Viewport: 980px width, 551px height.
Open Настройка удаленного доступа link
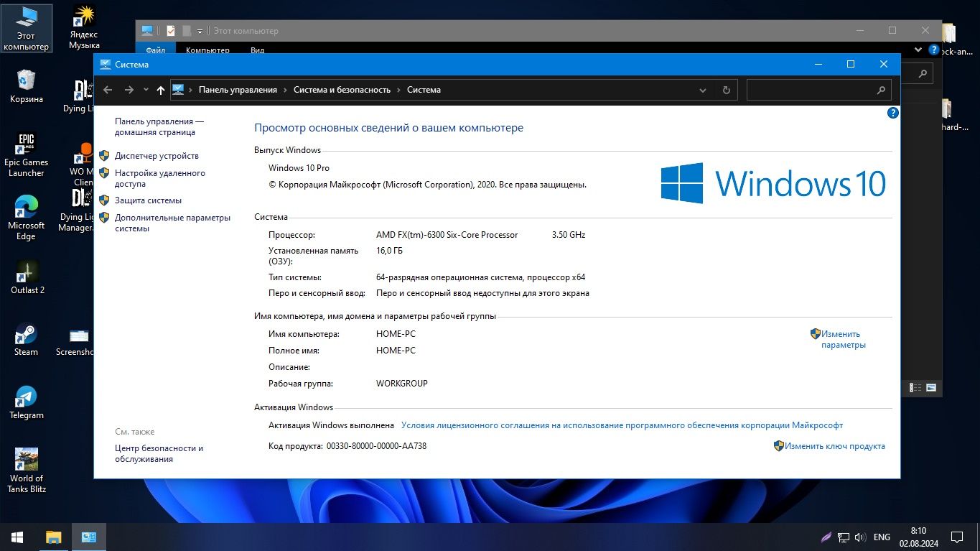coord(160,178)
